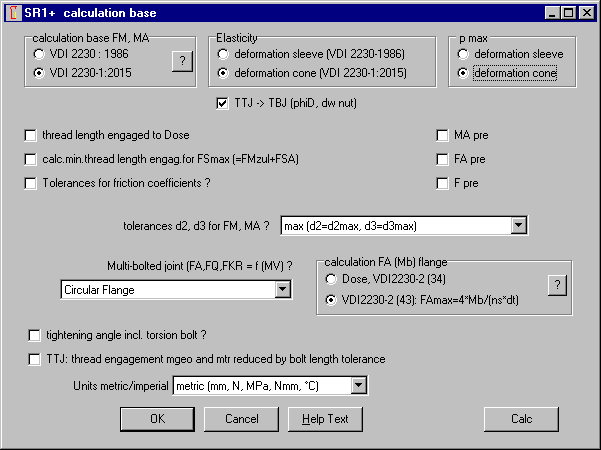Image resolution: width=601 pixels, height=450 pixels.
Task: Select elasticity deformation sleeve (VDI 2230-1986)
Action: 223,54
